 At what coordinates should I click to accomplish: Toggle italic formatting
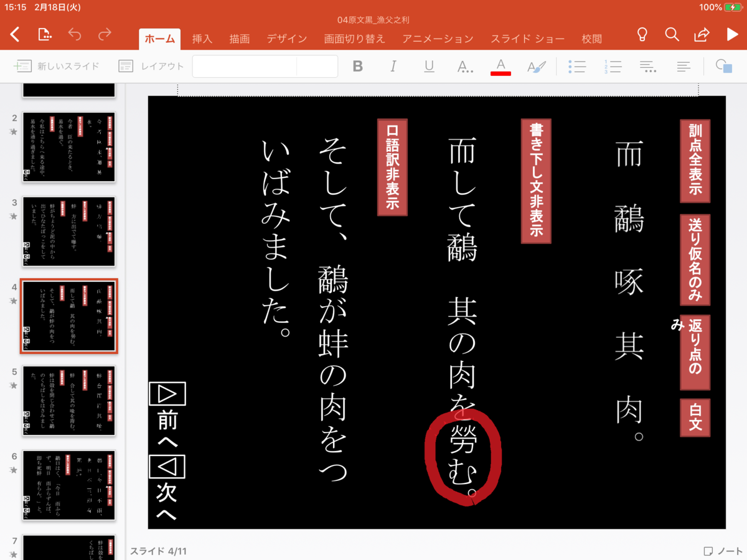pyautogui.click(x=393, y=66)
